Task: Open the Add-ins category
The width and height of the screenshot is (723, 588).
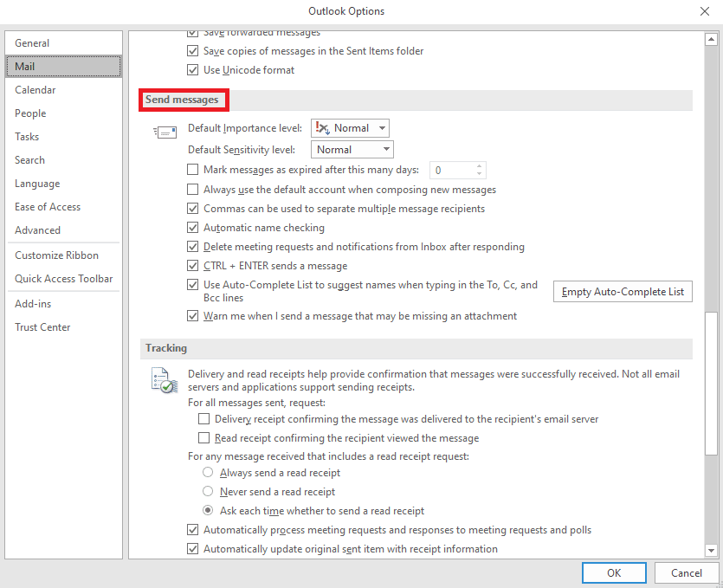Action: [x=63, y=303]
